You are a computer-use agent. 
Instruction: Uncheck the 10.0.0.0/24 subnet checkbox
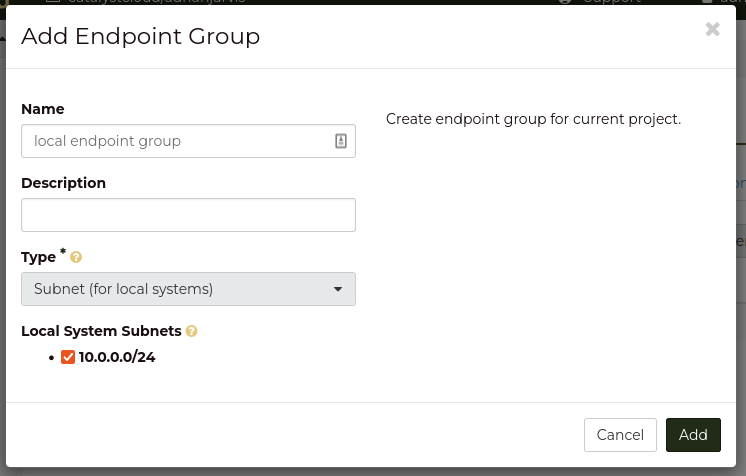(68, 357)
